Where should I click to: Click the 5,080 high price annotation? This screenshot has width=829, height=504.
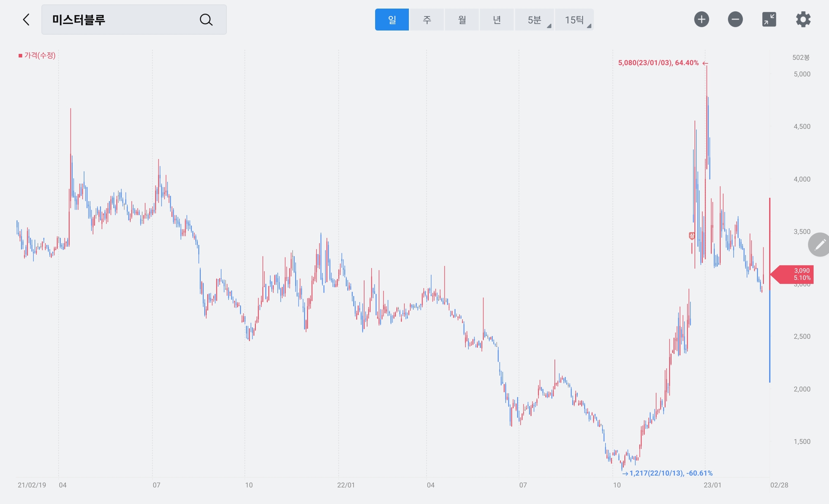point(658,63)
